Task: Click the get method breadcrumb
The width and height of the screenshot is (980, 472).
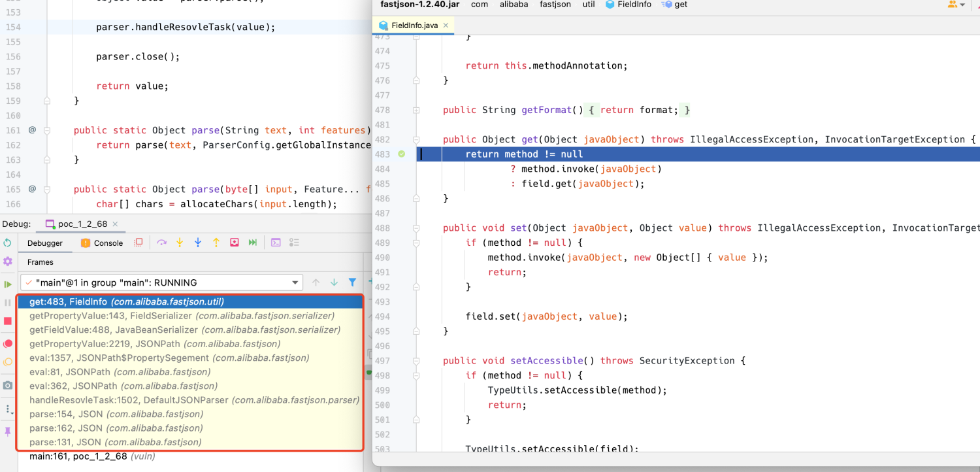Action: click(x=675, y=5)
